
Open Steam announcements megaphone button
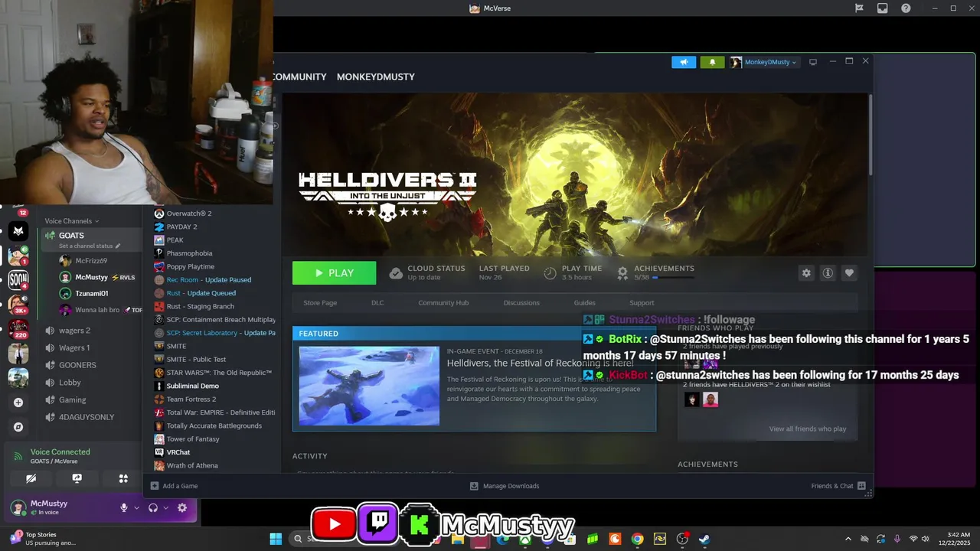[x=684, y=62]
